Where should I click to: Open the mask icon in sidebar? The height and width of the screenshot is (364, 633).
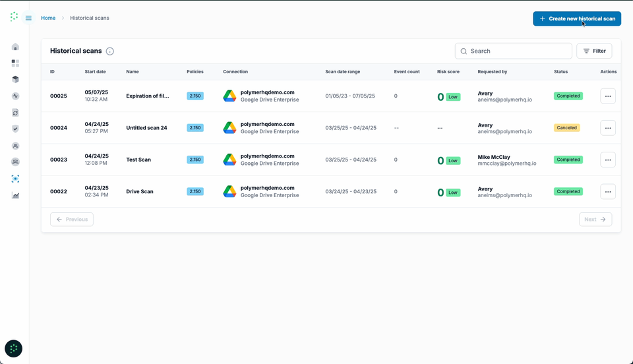(x=15, y=162)
